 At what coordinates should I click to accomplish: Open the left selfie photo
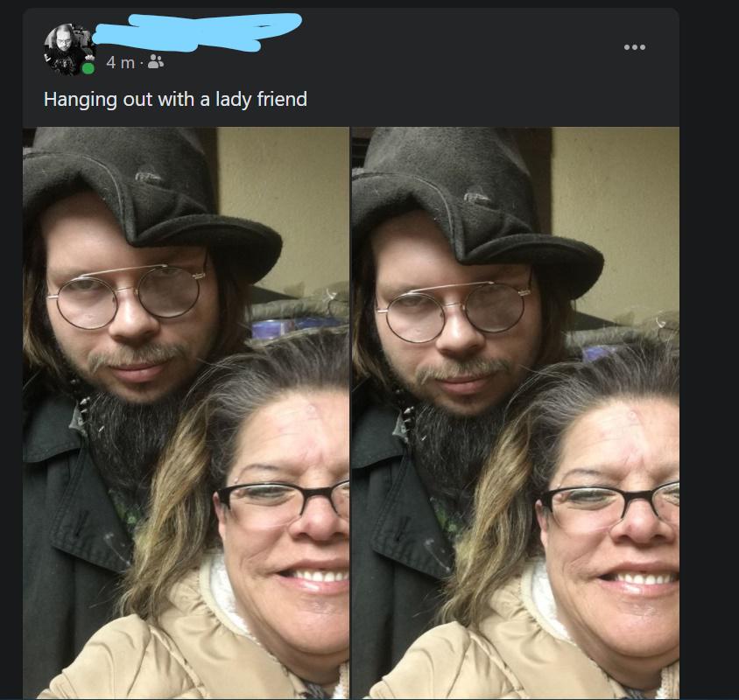(187, 413)
